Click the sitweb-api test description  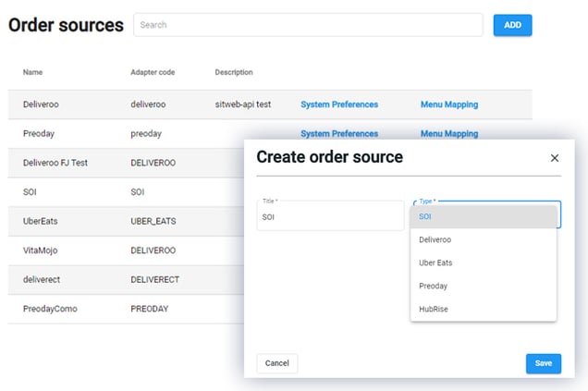[x=242, y=104]
